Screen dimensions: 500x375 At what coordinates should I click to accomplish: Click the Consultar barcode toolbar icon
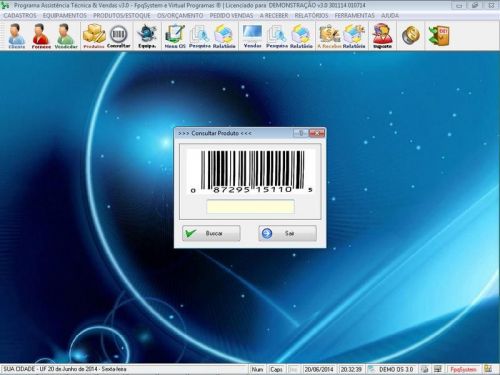point(119,36)
